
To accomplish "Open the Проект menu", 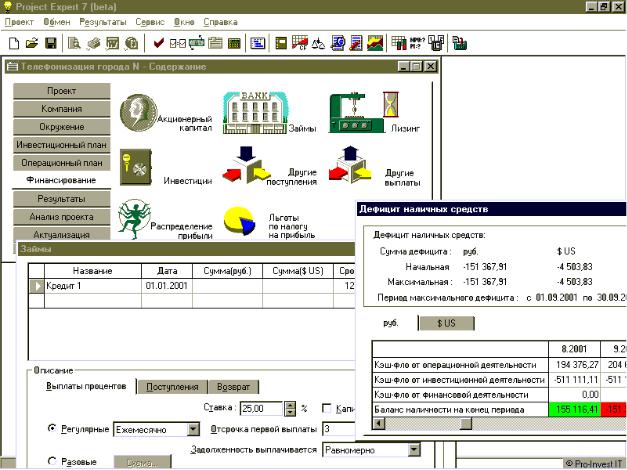I will pyautogui.click(x=19, y=22).
